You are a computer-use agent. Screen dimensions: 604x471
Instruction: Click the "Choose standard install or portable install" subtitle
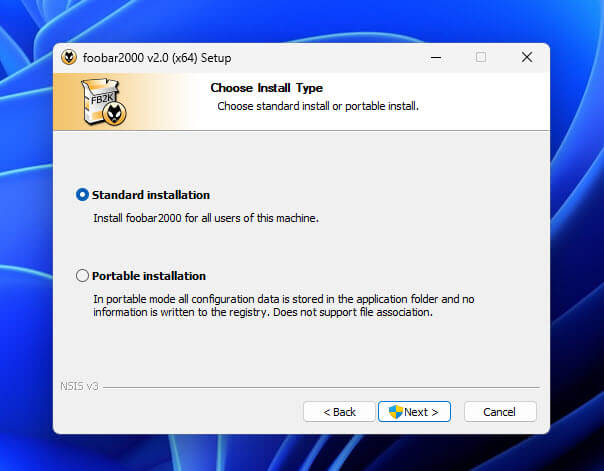317,106
